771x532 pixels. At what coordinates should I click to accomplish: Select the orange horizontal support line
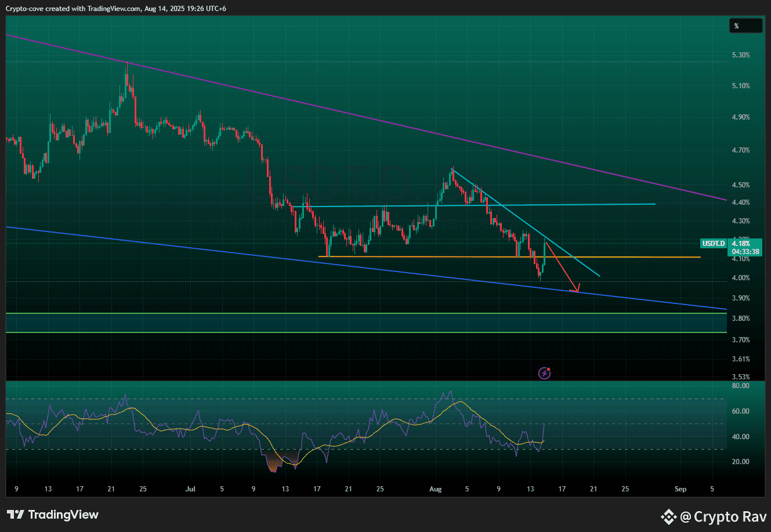pos(510,256)
